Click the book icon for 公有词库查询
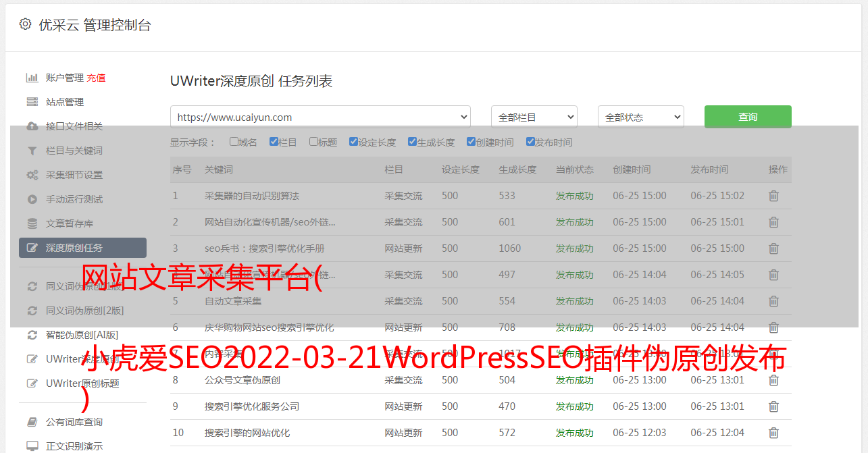 click(32, 422)
